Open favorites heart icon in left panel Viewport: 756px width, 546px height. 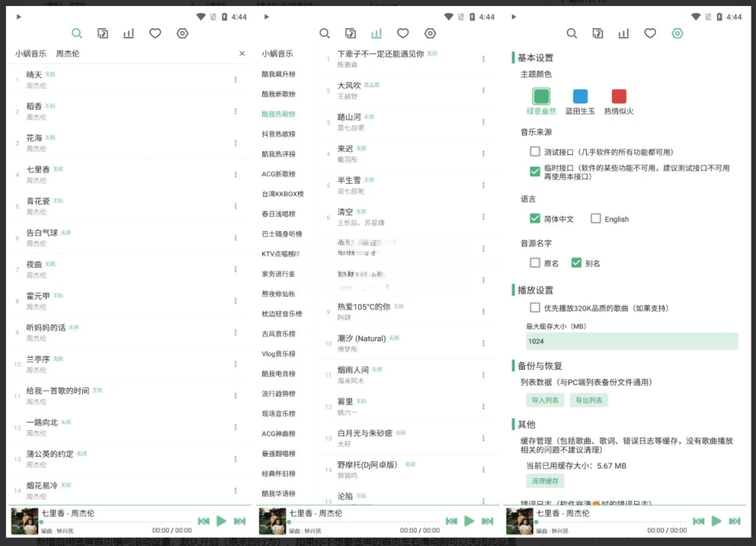click(155, 33)
